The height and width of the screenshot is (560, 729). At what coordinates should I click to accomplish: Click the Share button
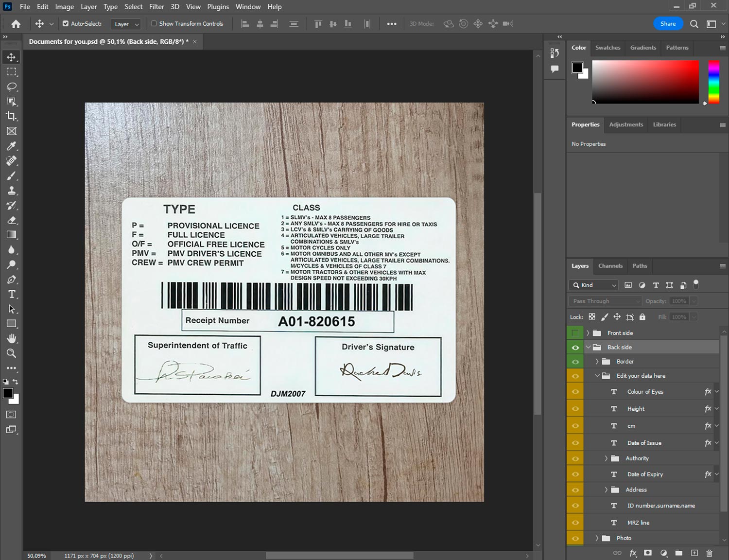point(667,23)
